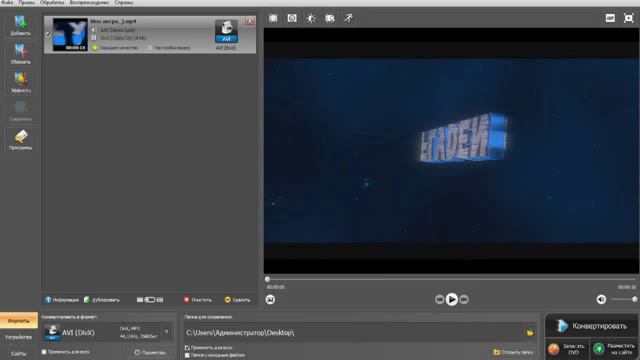The width and height of the screenshot is (640, 360).
Task: Click the left list view mode icon
Action: coord(140,300)
